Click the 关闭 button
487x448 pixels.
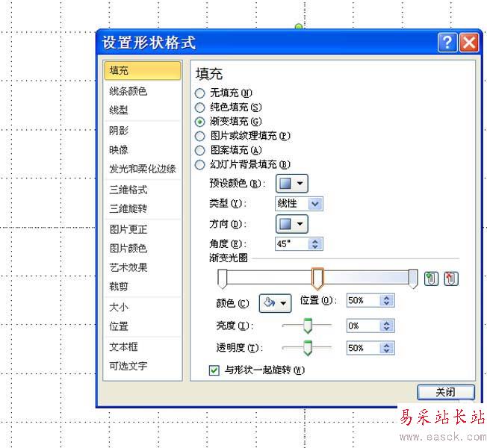446,393
